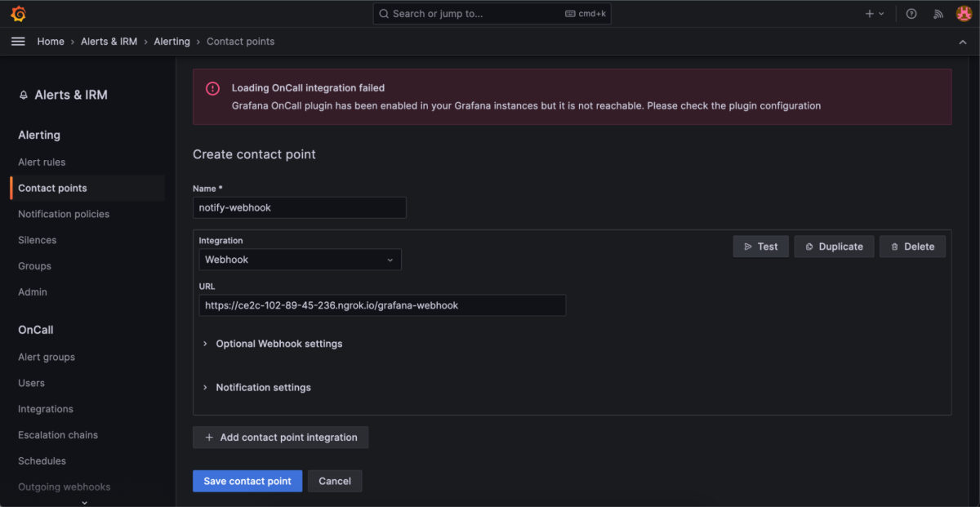Viewport: 980px width, 507px height.
Task: Open the dropdown arrow beside the plus icon
Action: (881, 14)
